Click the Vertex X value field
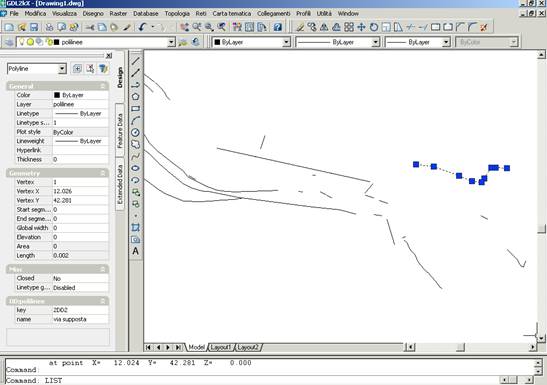The height and width of the screenshot is (385, 547). tap(80, 191)
